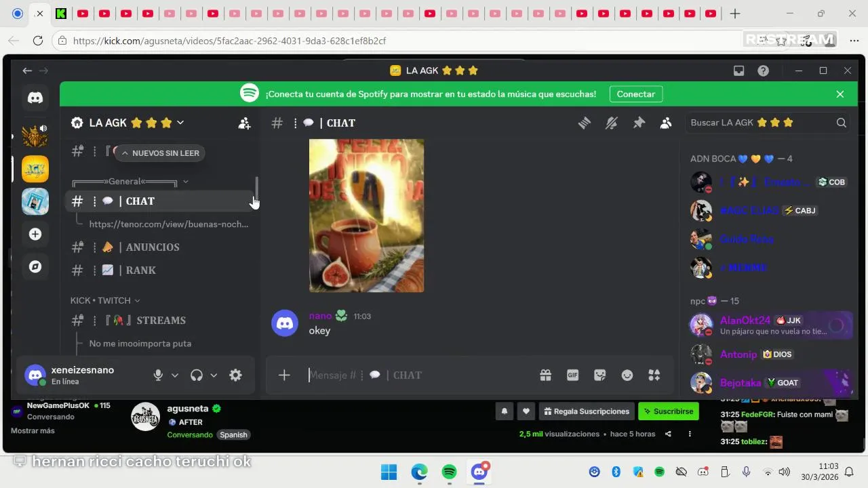The image size is (868, 488).
Task: Open attachment plus button in message bar
Action: (284, 375)
